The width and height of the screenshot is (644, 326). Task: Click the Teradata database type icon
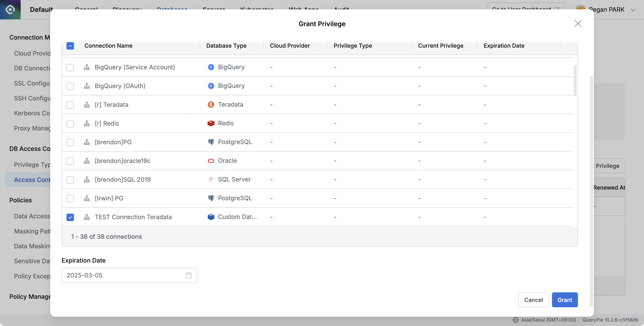coord(211,105)
